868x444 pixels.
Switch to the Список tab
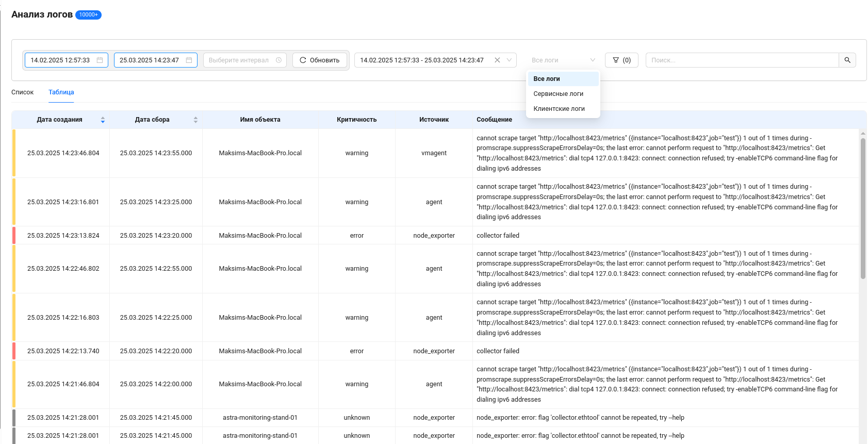pos(23,92)
